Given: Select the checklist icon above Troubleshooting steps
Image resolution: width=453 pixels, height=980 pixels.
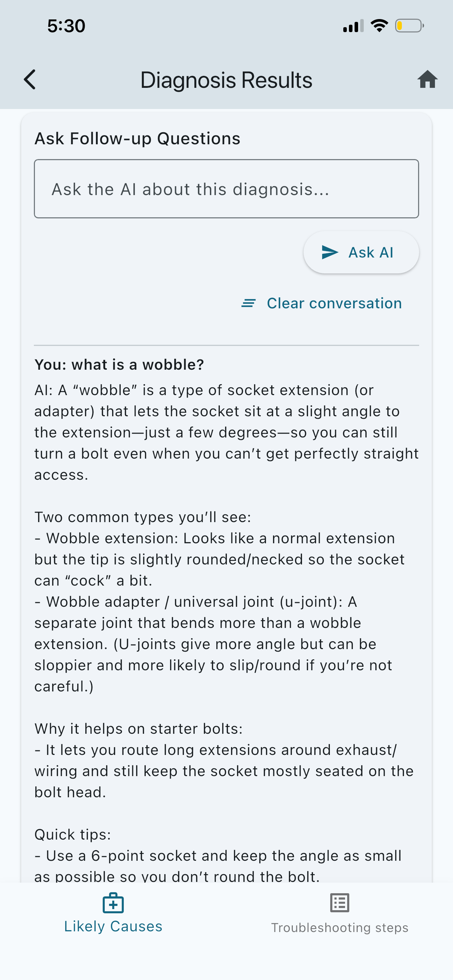Looking at the screenshot, I should pos(339,902).
